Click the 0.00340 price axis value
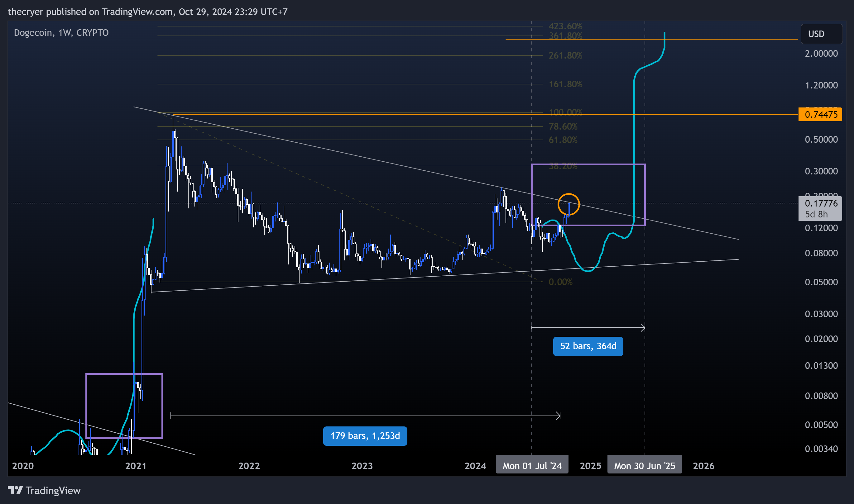 (821, 449)
